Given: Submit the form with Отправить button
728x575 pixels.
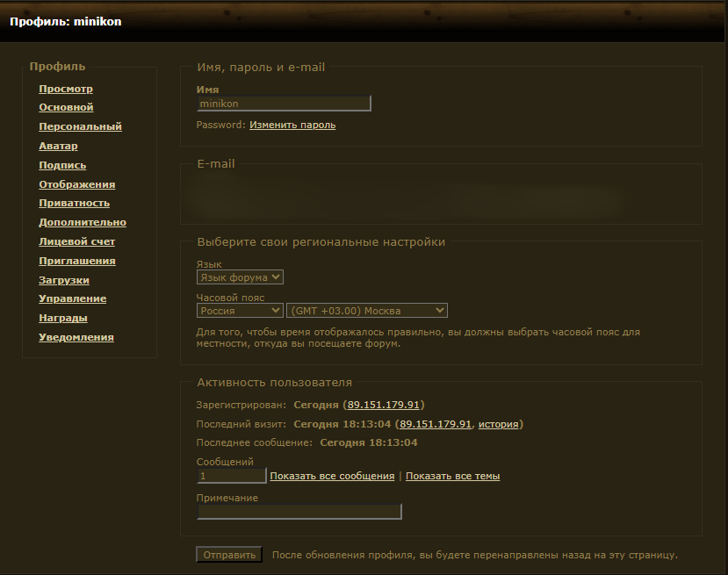Looking at the screenshot, I should [229, 555].
